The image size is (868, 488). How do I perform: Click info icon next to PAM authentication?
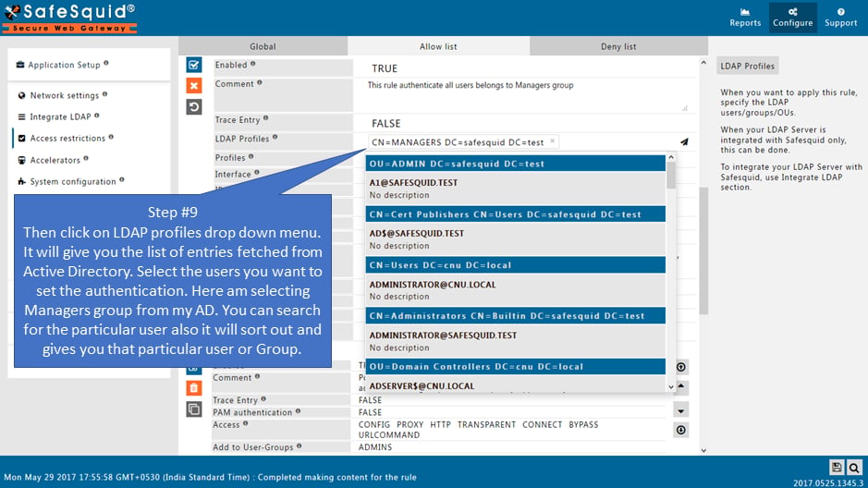click(298, 411)
